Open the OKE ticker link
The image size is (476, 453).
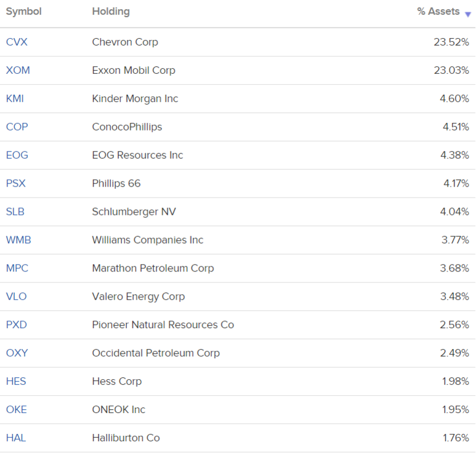click(17, 409)
